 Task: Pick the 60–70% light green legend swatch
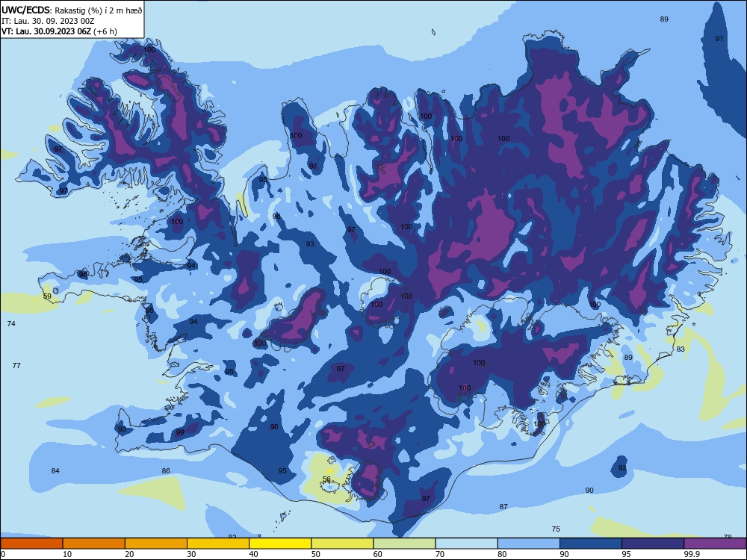pos(404,544)
